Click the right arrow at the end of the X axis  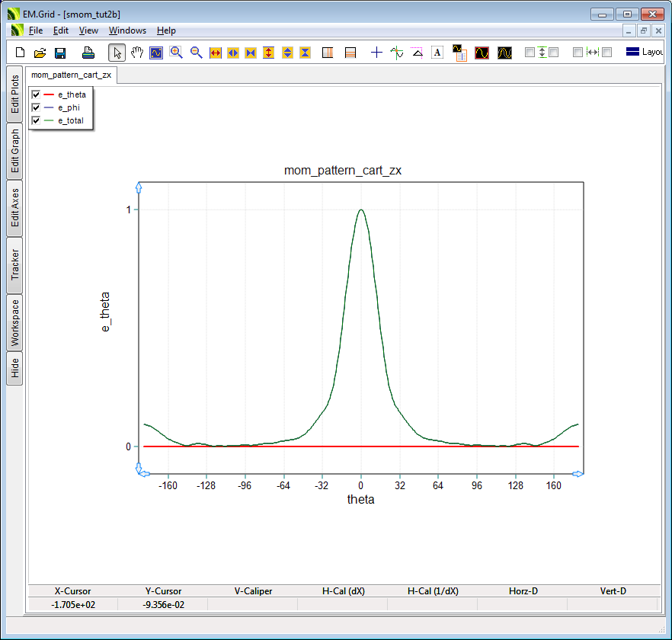578,474
